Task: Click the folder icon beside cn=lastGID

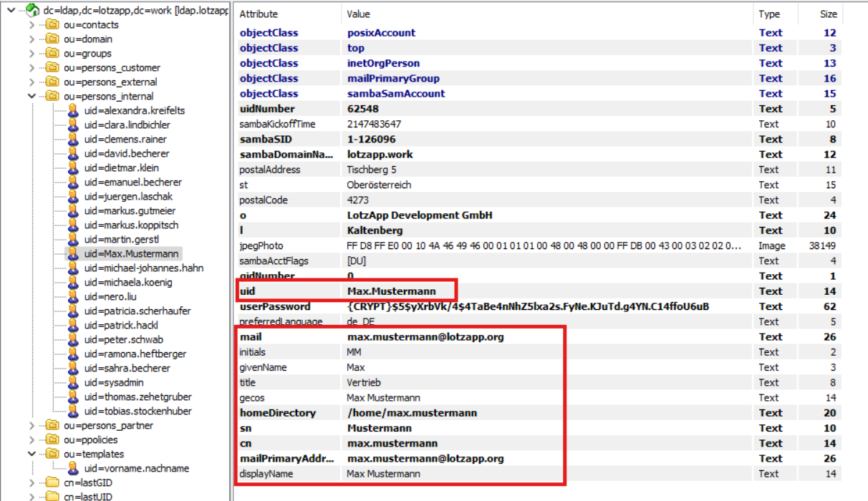Action: pyautogui.click(x=52, y=483)
